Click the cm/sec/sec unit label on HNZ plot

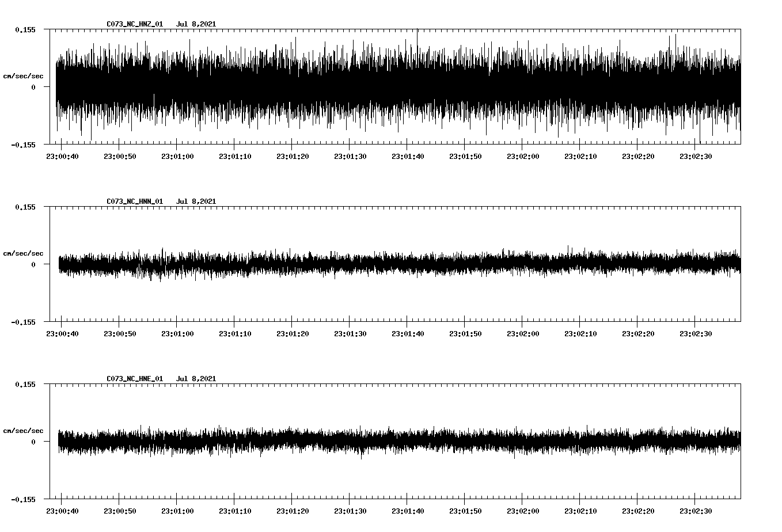point(23,76)
